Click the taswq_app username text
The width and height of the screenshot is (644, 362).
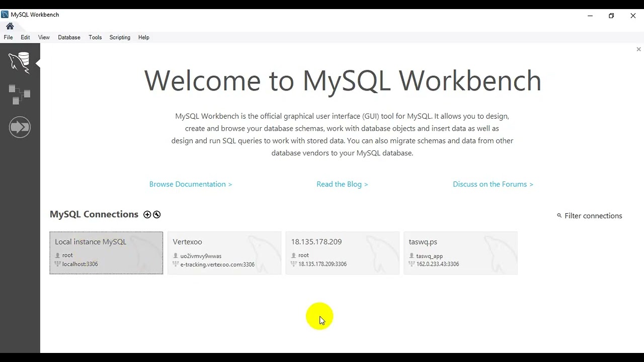pyautogui.click(x=430, y=256)
